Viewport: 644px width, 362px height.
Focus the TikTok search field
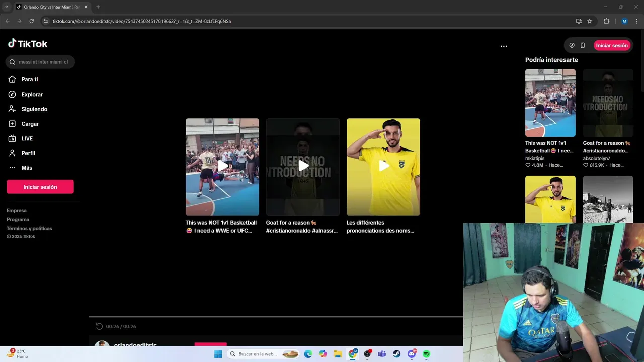pos(40,62)
